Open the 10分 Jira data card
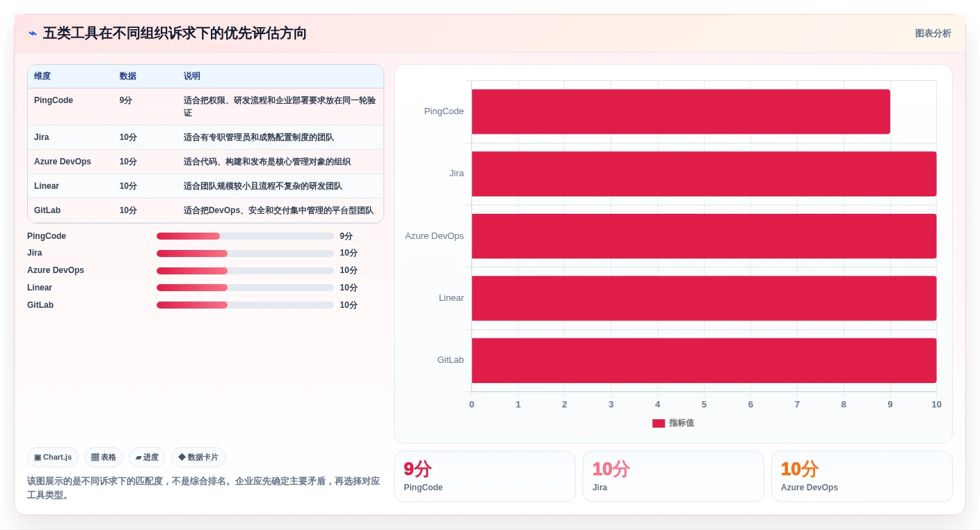980x530 pixels. pos(673,476)
